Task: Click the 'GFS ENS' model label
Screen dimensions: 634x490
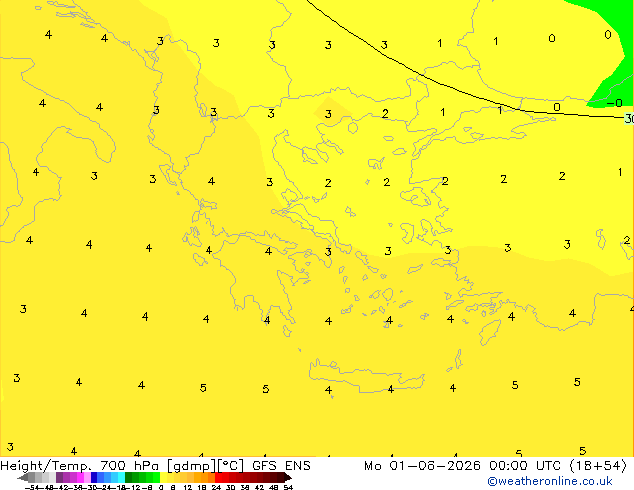Action: click(281, 466)
